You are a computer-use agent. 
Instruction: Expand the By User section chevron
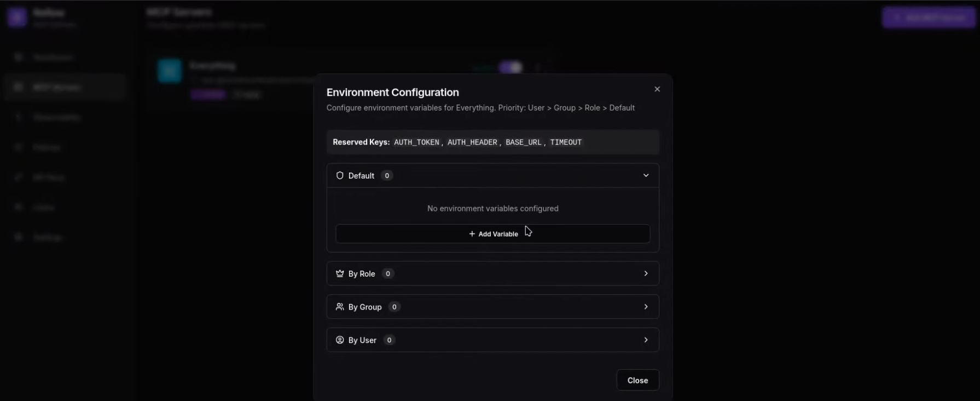tap(646, 340)
